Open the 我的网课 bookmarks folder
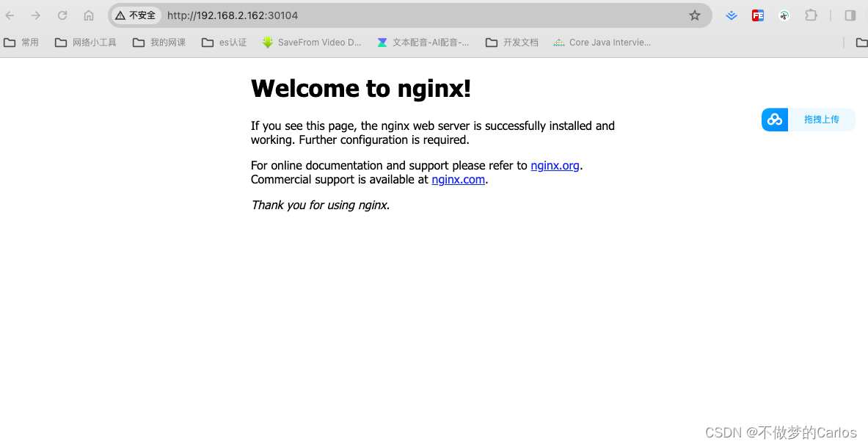The width and height of the screenshot is (868, 447). pyautogui.click(x=159, y=43)
